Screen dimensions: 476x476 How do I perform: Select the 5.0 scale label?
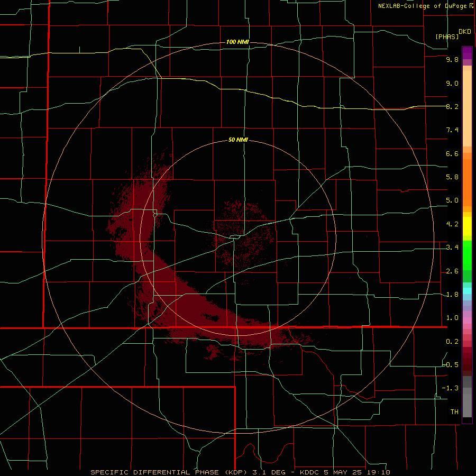452,200
